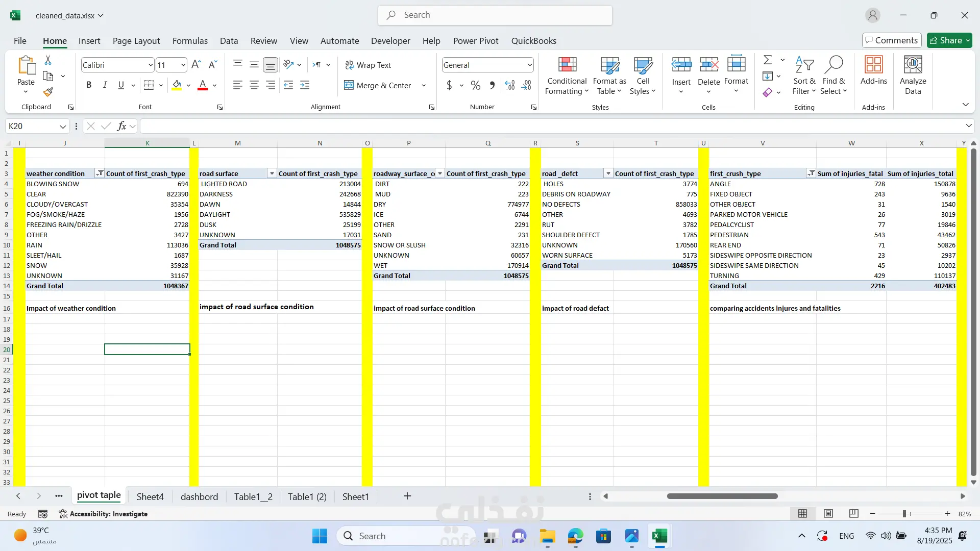Switch to the dashbord sheet tab
Screen dimensions: 980x551
[199, 496]
